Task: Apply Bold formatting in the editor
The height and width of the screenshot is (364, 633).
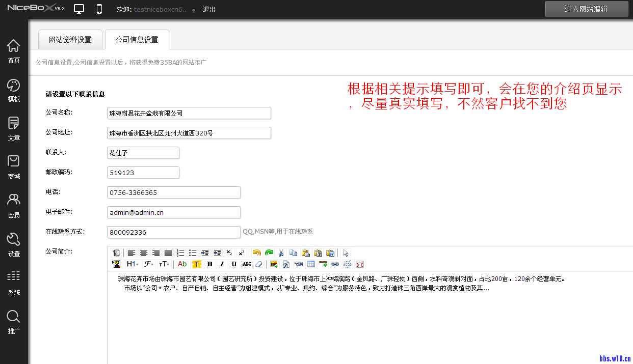Action: (209, 264)
